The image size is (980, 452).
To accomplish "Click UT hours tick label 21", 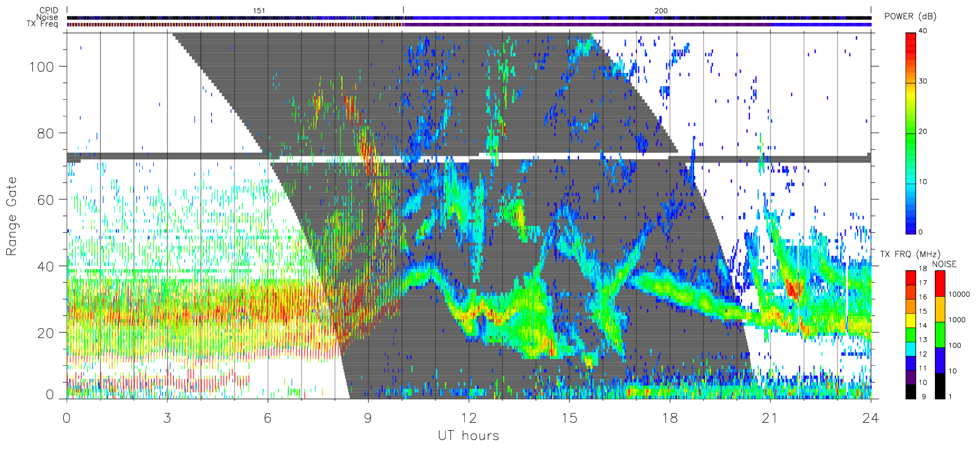I will [770, 418].
